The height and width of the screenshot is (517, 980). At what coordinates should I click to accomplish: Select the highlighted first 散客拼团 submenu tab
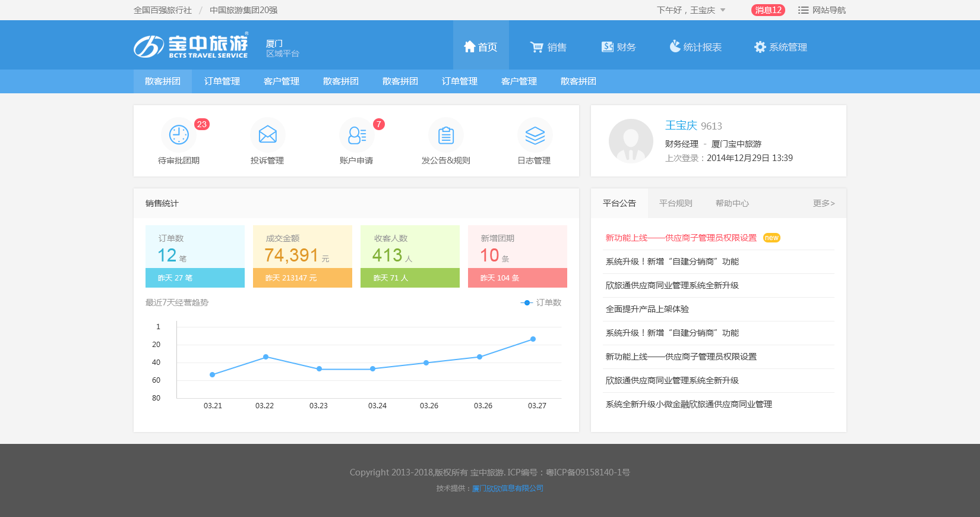[163, 81]
